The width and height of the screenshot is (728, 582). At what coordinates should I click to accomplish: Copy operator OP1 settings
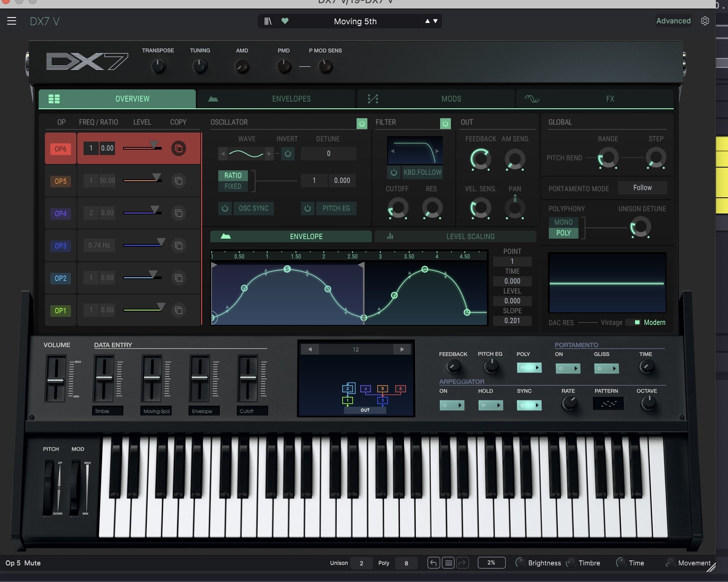pyautogui.click(x=178, y=310)
